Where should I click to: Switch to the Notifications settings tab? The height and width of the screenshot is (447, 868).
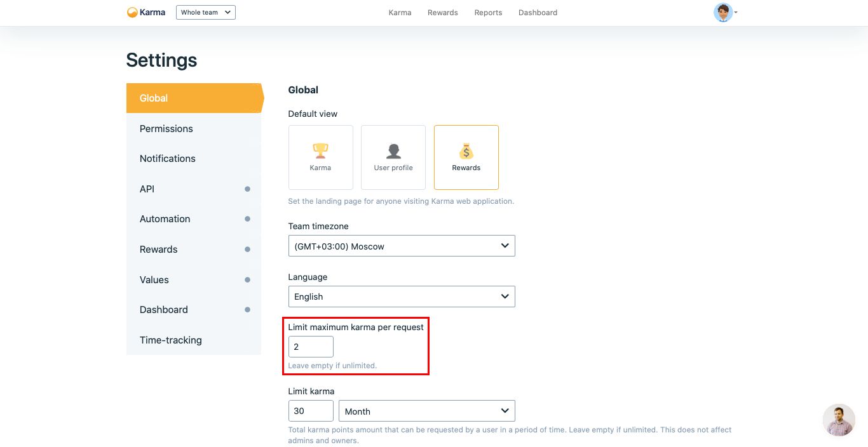tap(194, 159)
